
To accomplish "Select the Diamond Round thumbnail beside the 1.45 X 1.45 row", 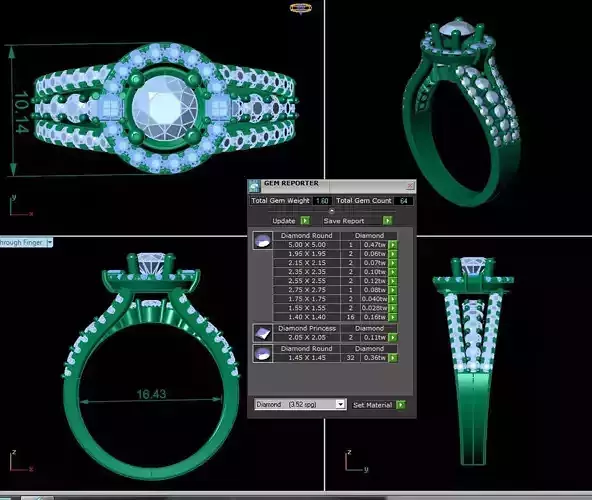I will click(x=262, y=353).
